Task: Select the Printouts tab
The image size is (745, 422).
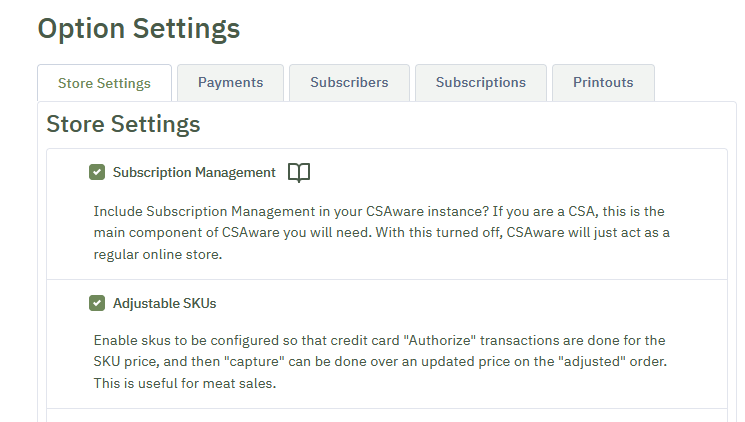Action: [603, 83]
